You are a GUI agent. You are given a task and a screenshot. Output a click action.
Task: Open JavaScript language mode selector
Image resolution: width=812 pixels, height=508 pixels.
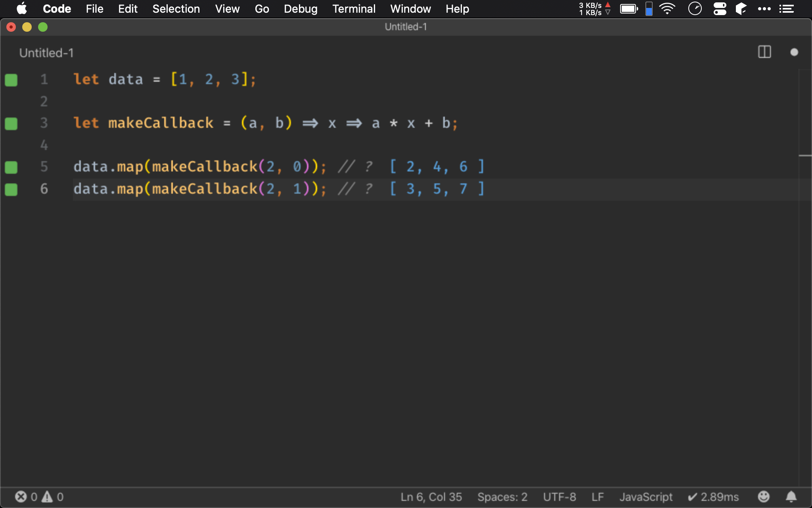645,496
